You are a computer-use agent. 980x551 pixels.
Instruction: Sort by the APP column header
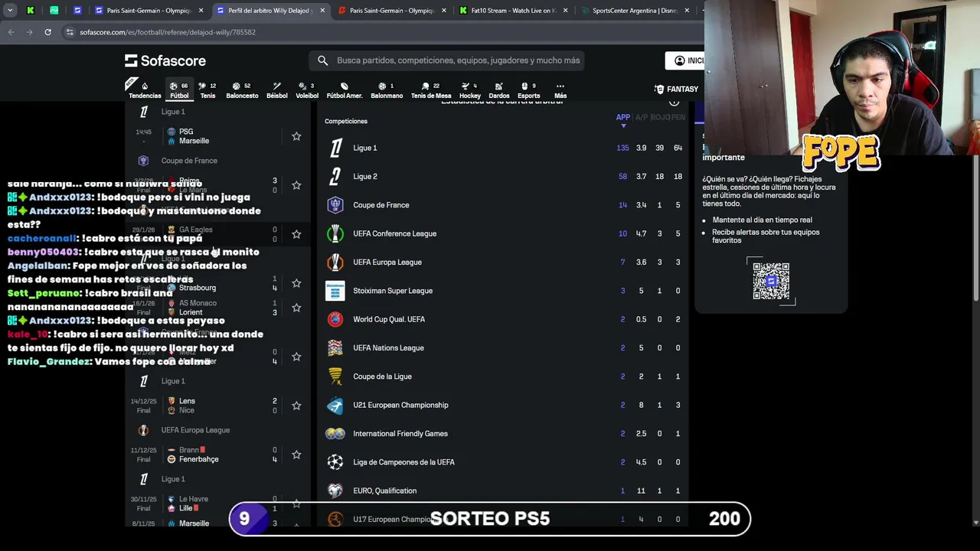622,118
